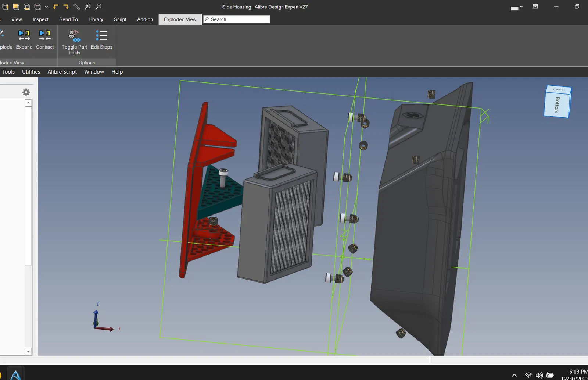Click the zoom-to-fit magnifier icon
Screen dimensions: 588x380
[87, 7]
